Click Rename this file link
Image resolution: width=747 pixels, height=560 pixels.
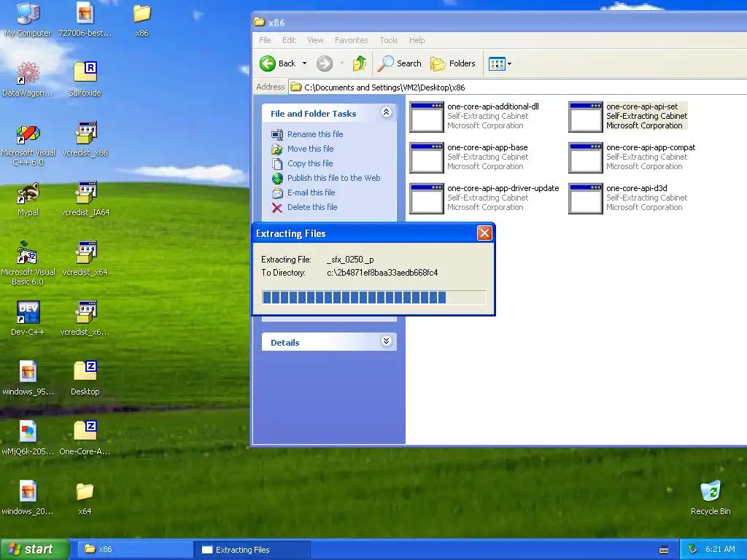[x=315, y=134]
